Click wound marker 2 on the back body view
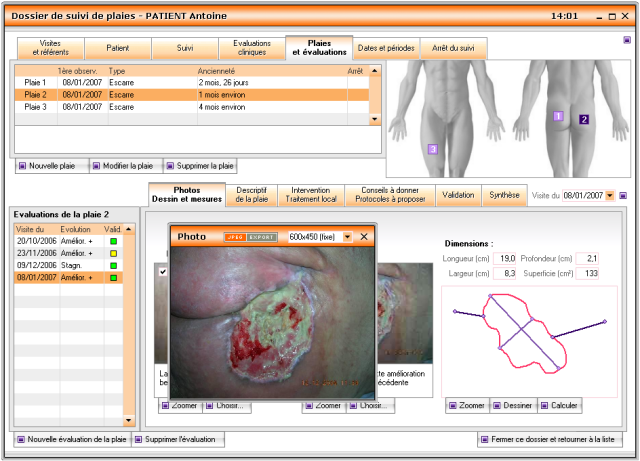The height and width of the screenshot is (461, 640). click(584, 119)
